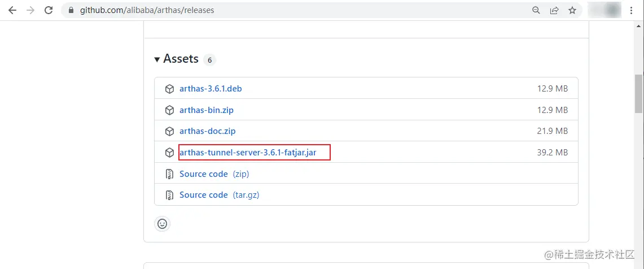This screenshot has width=644, height=269.
Task: Collapse the Assets section triangle
Action: (x=157, y=60)
